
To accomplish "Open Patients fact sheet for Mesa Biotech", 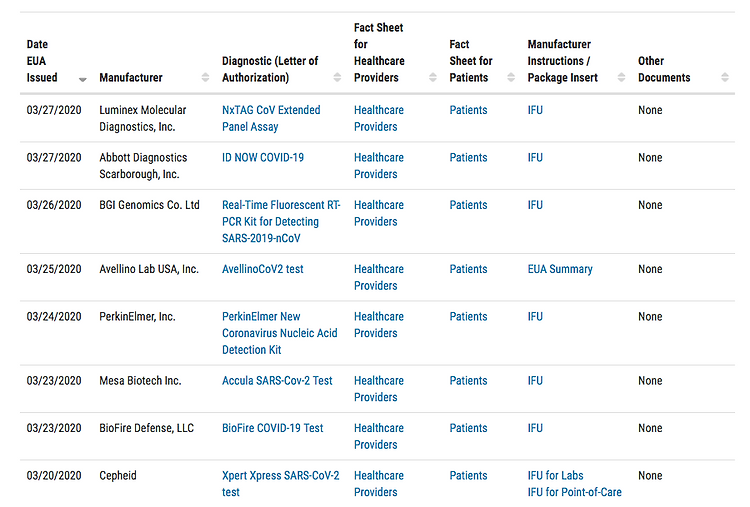I will [x=468, y=380].
